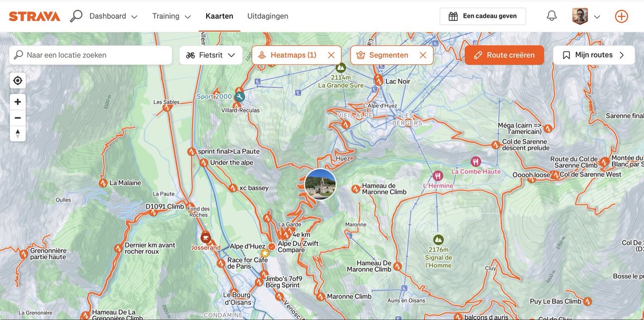Open the xc bassey segment marker
This screenshot has height=320, width=644.
pyautogui.click(x=232, y=188)
